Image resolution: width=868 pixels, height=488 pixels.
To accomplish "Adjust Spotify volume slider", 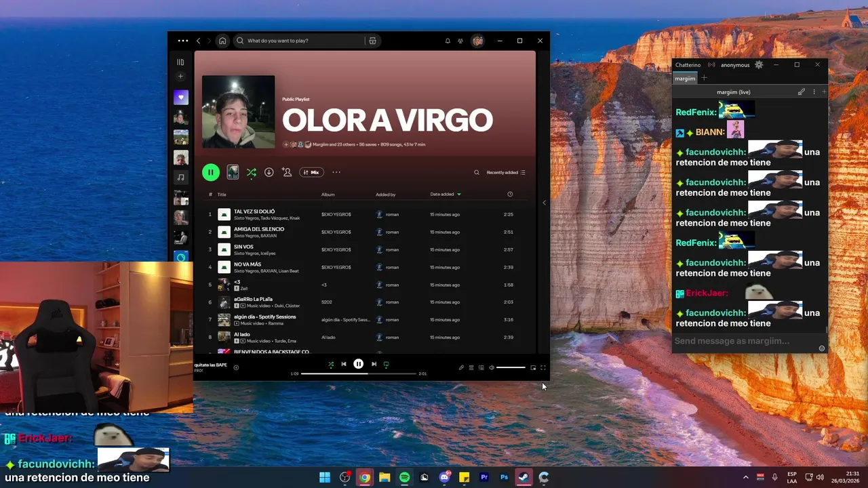I will (x=511, y=367).
